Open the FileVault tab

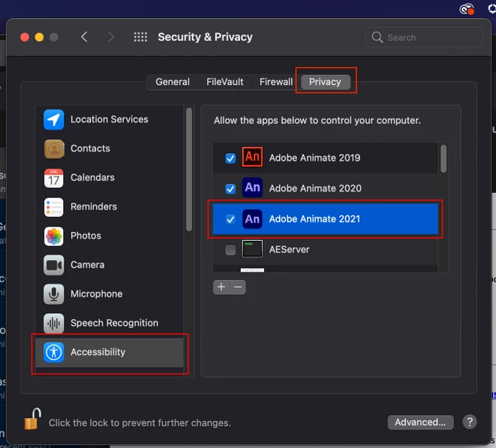tap(225, 82)
